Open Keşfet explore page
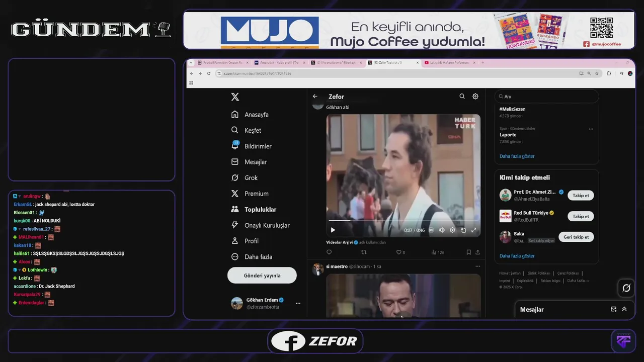644x362 pixels. (x=246, y=130)
